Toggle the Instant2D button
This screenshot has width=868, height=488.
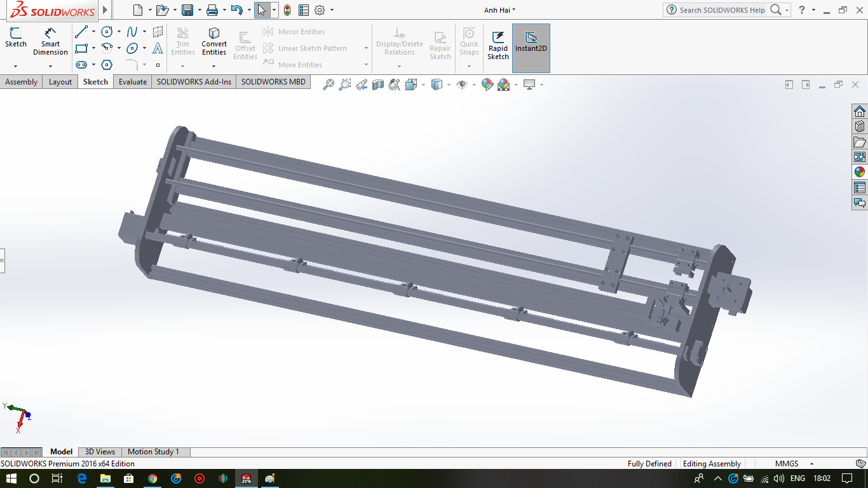[531, 48]
